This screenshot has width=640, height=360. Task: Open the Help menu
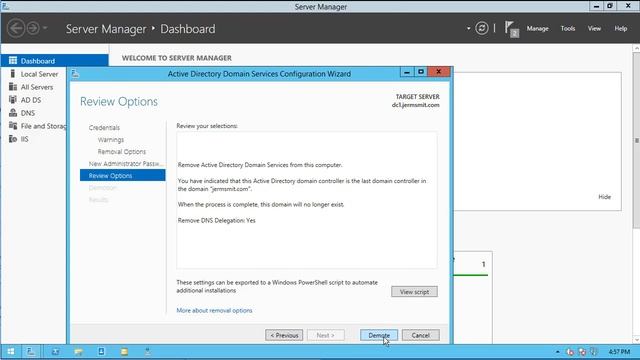click(620, 28)
